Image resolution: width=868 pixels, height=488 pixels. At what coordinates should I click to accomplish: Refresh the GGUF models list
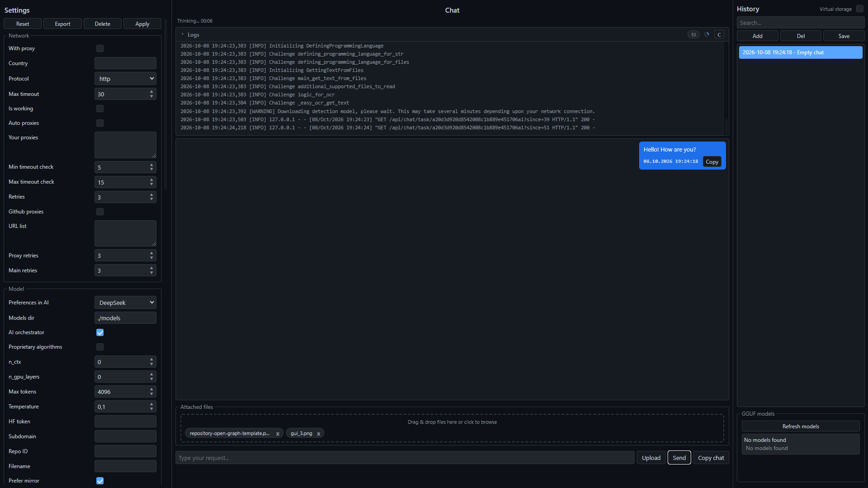pyautogui.click(x=801, y=426)
